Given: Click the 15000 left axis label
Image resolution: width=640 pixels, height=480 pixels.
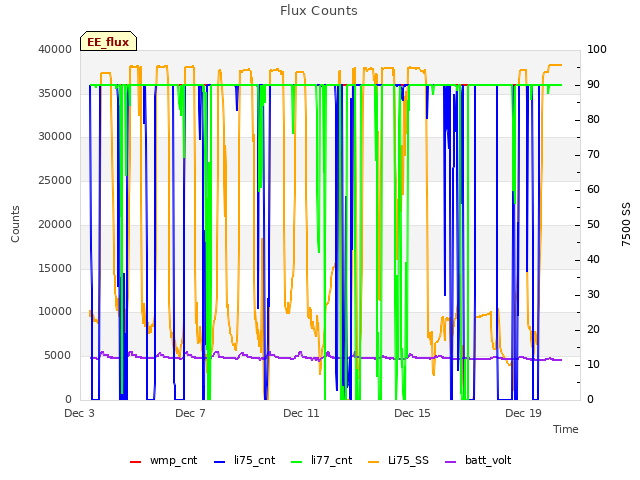Looking at the screenshot, I should tap(55, 268).
